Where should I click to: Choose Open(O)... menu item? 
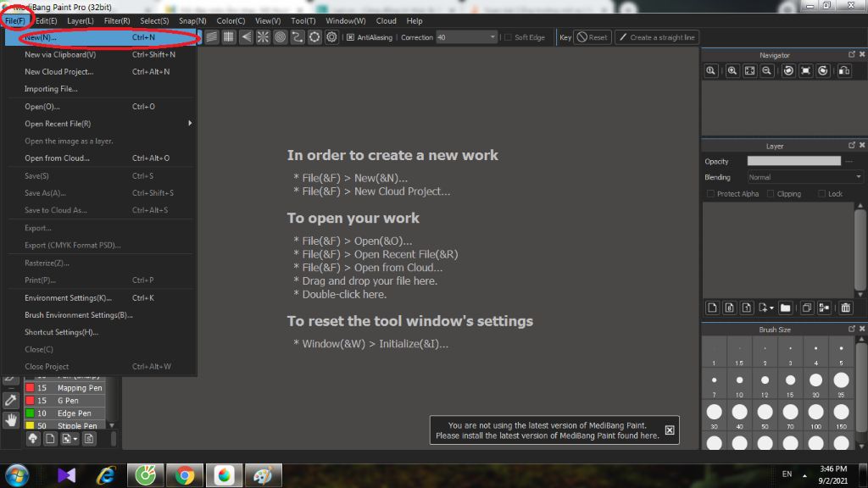tap(101, 106)
